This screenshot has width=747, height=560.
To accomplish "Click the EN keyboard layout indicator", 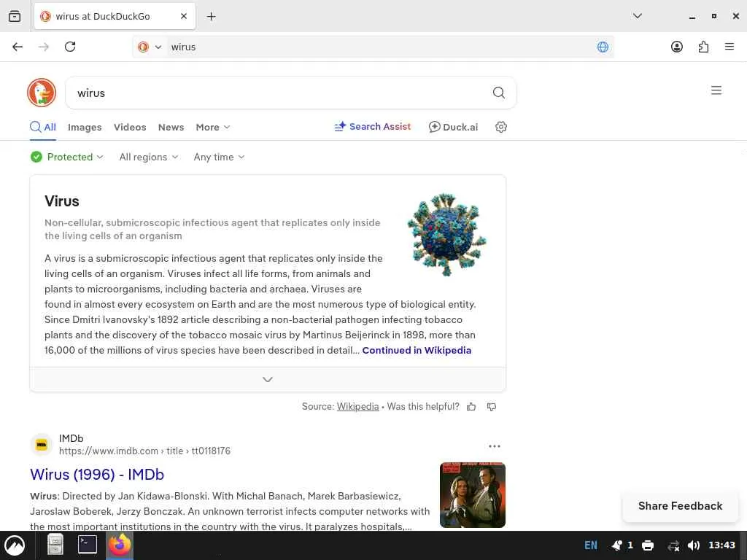I will coord(591,545).
